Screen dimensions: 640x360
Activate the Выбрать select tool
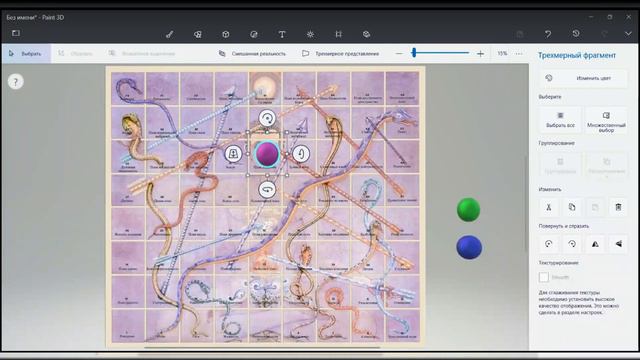point(26,53)
